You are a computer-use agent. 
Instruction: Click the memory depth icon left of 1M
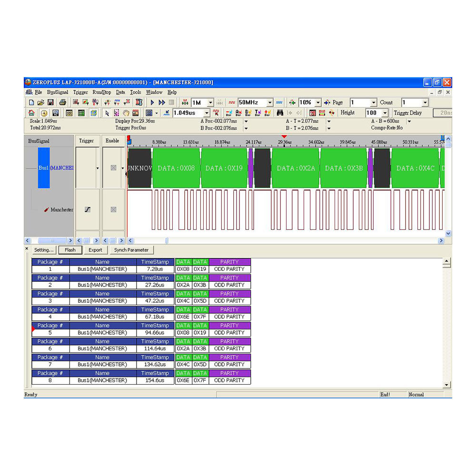coord(185,103)
